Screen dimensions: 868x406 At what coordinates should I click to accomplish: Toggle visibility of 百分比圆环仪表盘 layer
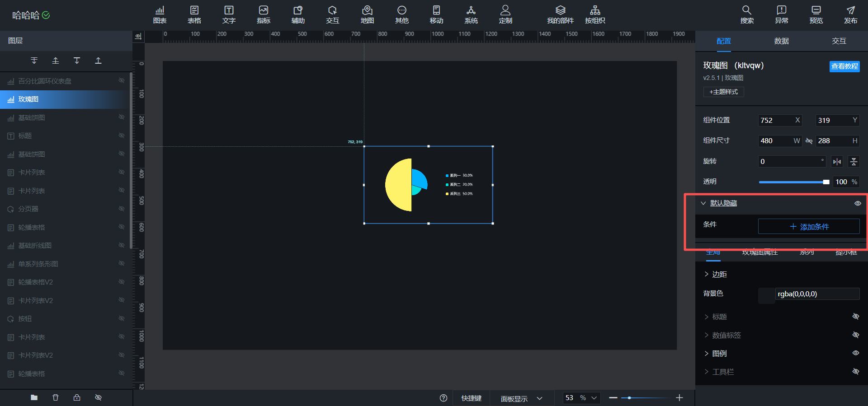[x=122, y=80]
